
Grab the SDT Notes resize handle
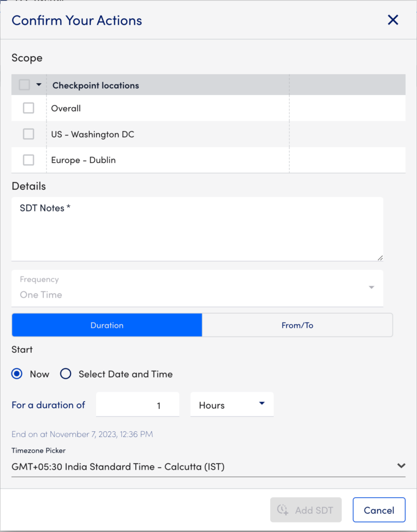380,257
